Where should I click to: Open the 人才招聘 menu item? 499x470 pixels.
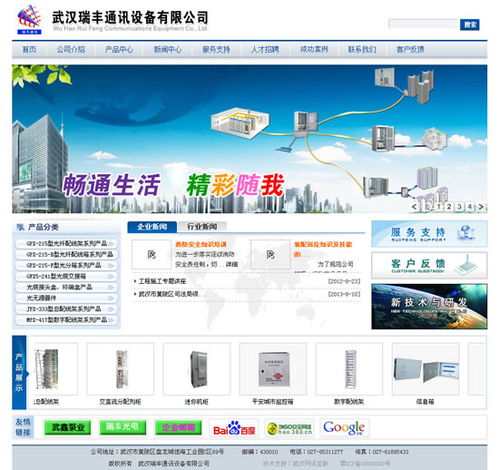(265, 50)
